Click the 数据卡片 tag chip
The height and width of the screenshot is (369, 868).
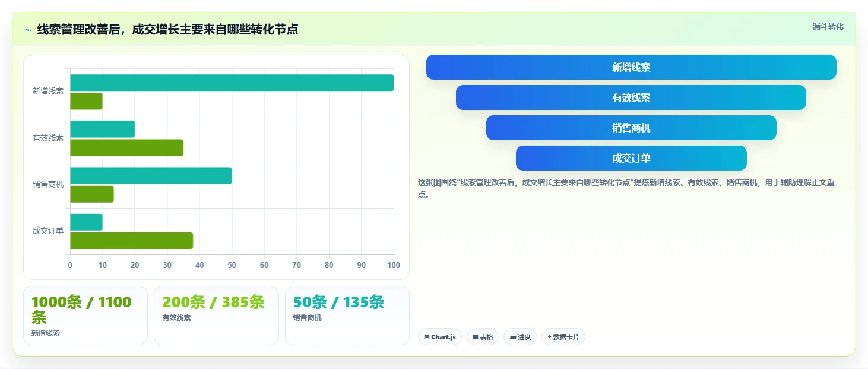coord(563,337)
